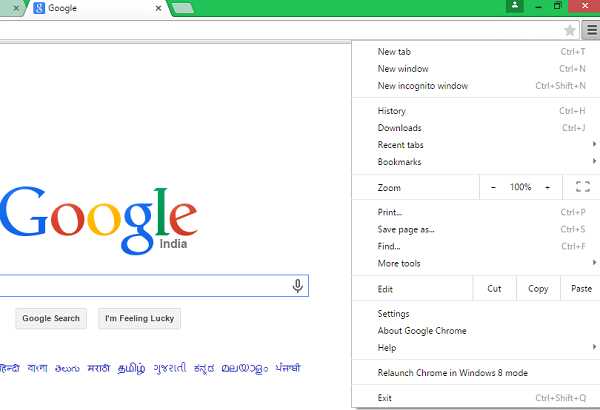The width and height of the screenshot is (600, 410).
Task: Click the Chrome hamburger menu icon
Action: coord(590,31)
